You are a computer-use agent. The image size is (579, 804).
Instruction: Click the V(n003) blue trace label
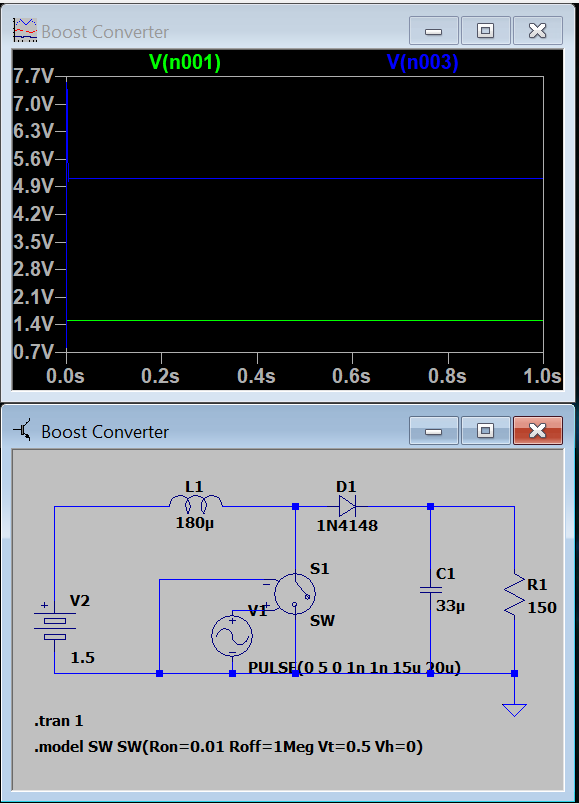(x=422, y=62)
